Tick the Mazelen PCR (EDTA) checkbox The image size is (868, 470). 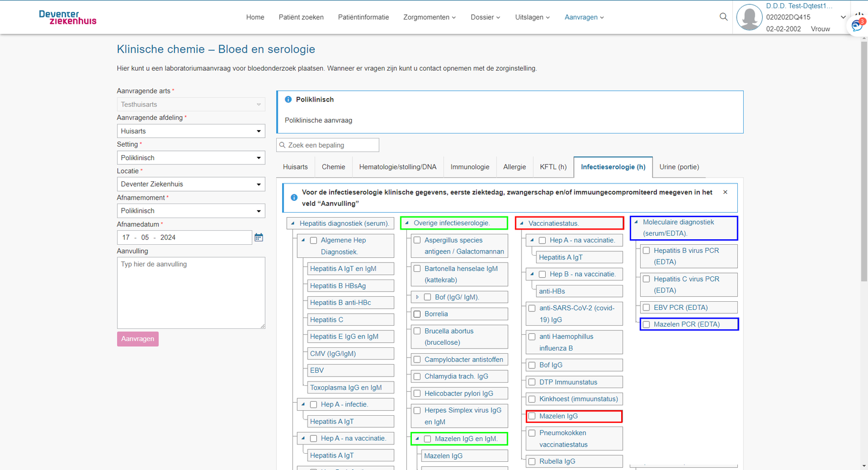coord(646,325)
